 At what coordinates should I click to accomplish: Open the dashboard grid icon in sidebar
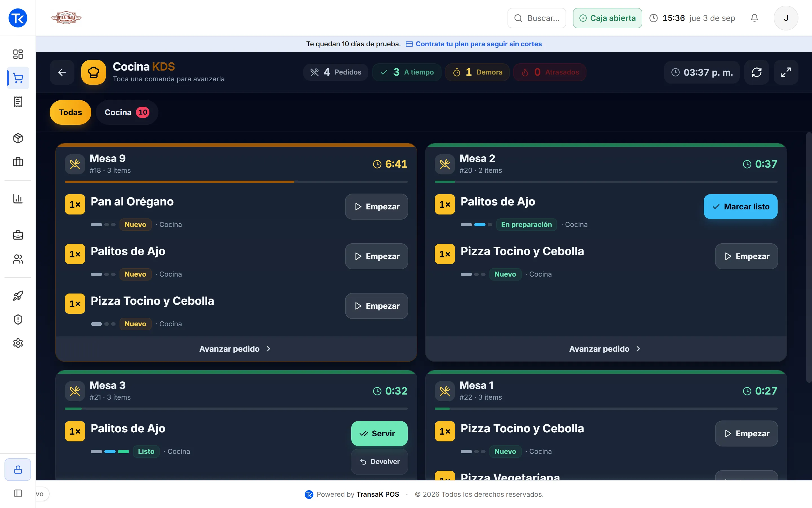(x=18, y=54)
